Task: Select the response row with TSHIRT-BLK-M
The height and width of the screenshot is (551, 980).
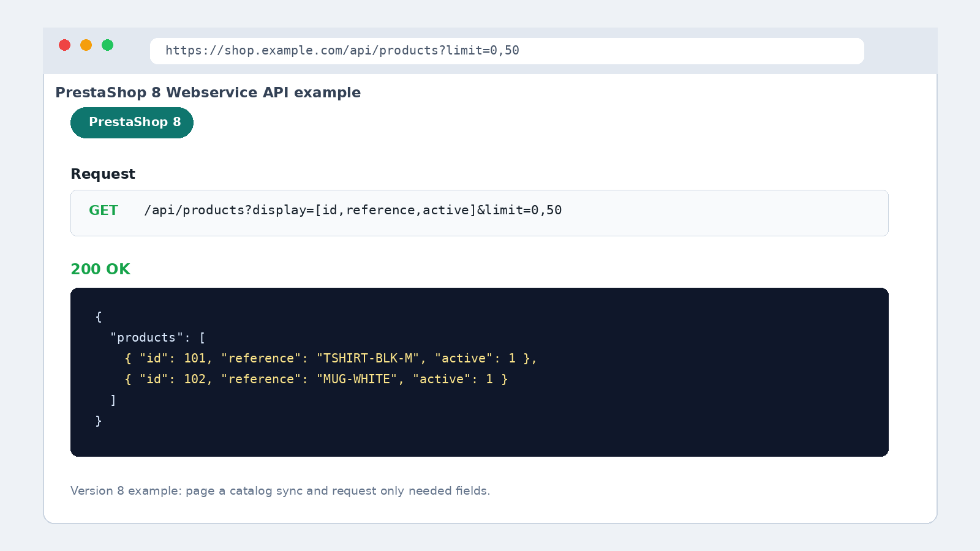Action: click(331, 358)
